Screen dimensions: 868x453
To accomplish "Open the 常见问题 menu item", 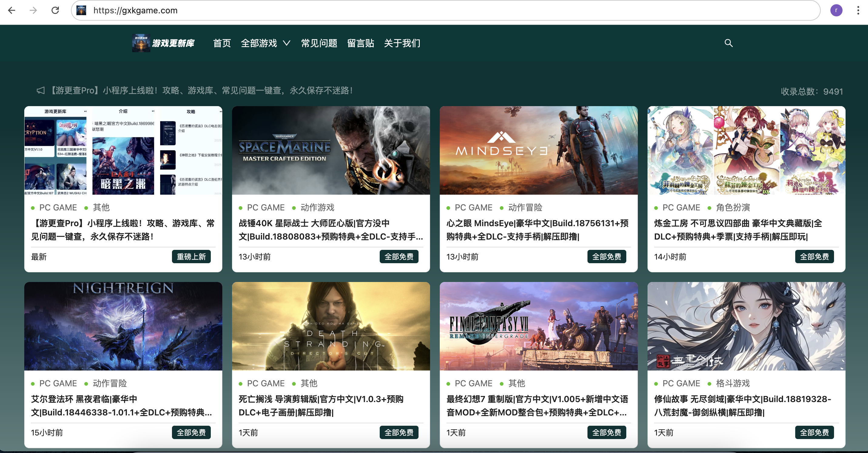I will click(319, 43).
